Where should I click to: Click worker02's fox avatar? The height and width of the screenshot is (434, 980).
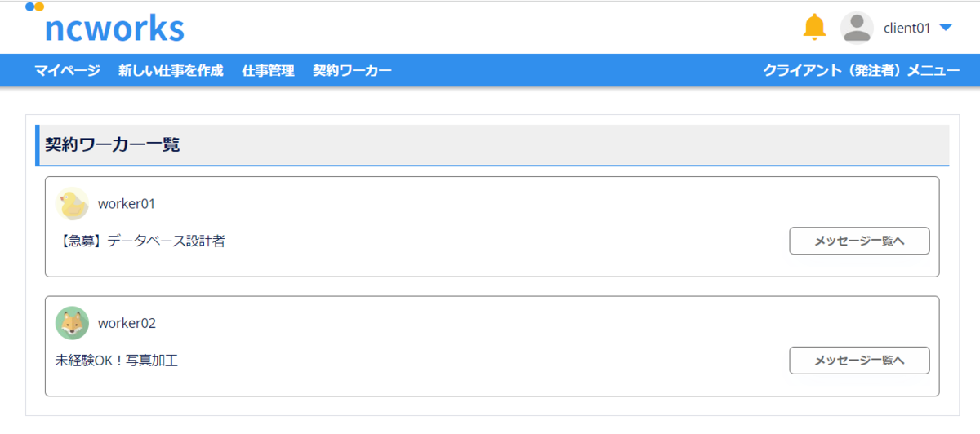(72, 323)
